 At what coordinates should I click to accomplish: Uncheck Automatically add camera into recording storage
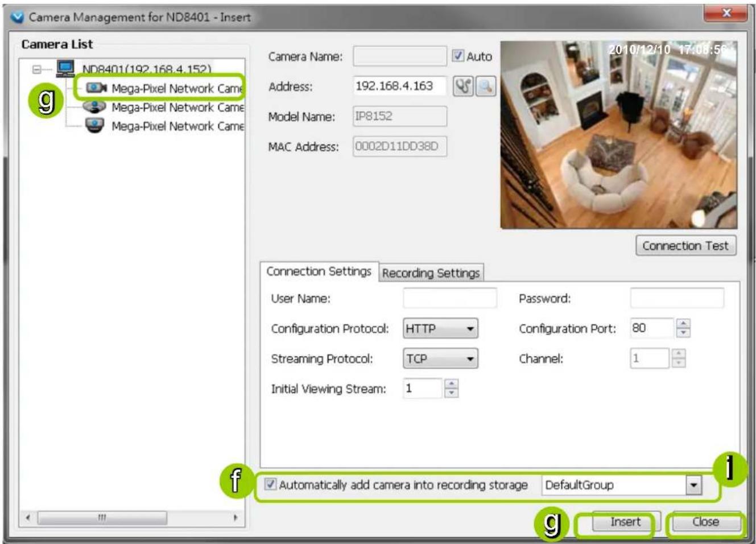click(271, 484)
